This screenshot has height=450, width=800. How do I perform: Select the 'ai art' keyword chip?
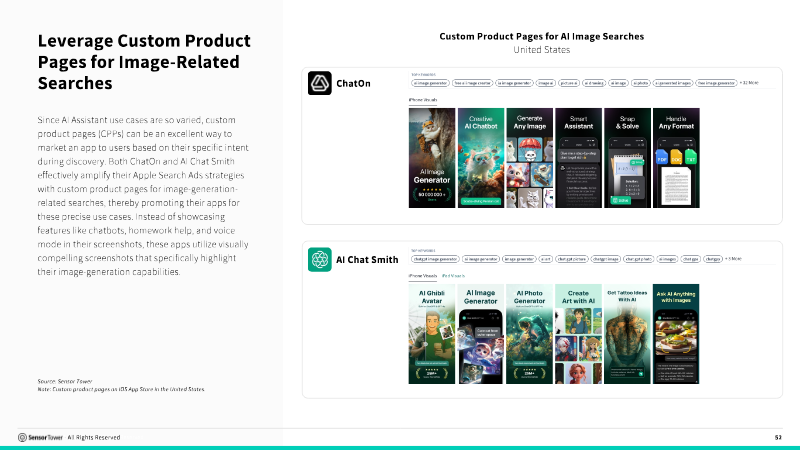[545, 259]
